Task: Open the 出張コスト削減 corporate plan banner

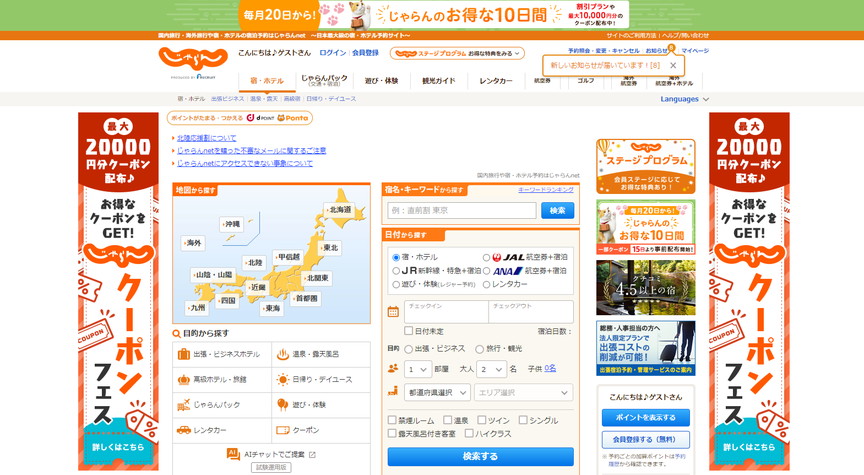Action: click(645, 348)
